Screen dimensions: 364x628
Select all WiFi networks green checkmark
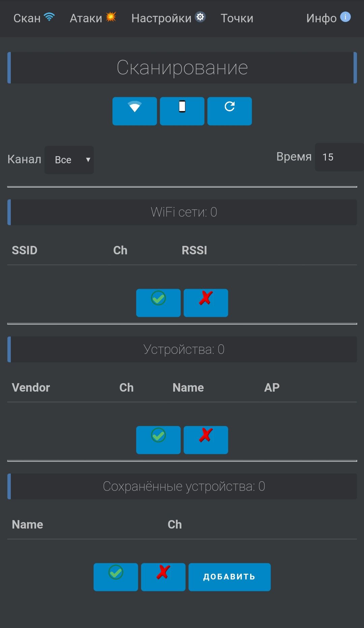click(x=158, y=303)
